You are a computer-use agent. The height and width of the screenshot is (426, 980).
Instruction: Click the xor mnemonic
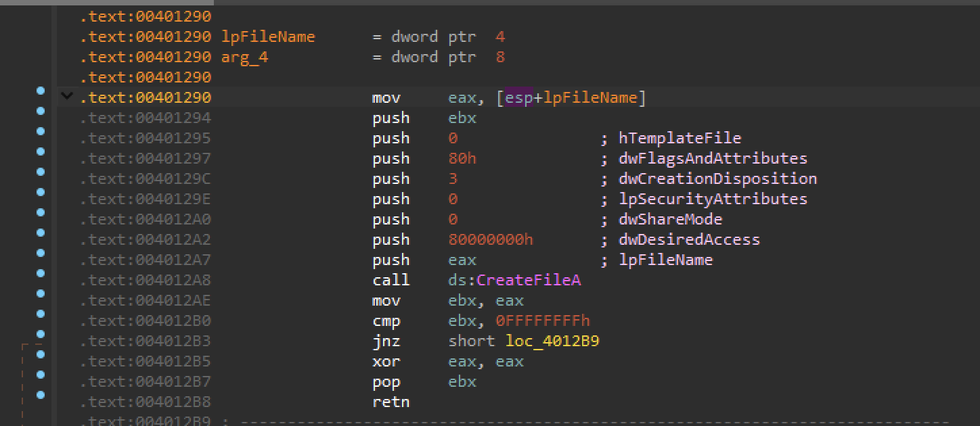pos(386,361)
